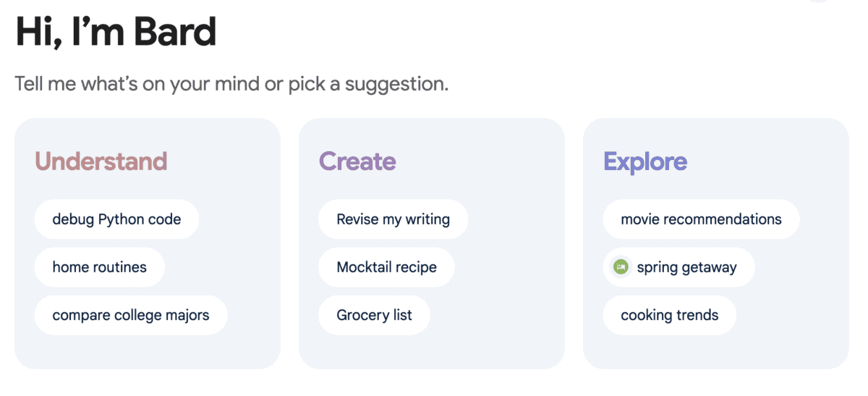868x396 pixels.
Task: Pick the compare college majors chip
Action: (130, 315)
